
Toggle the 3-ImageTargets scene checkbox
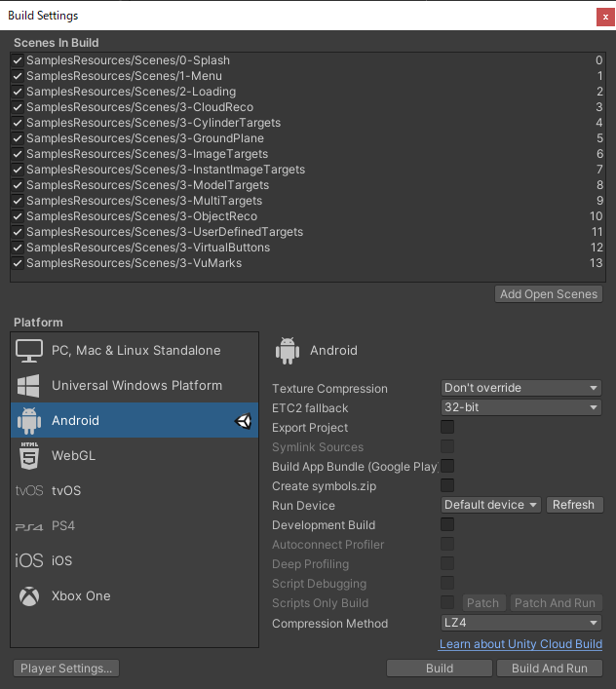click(18, 154)
